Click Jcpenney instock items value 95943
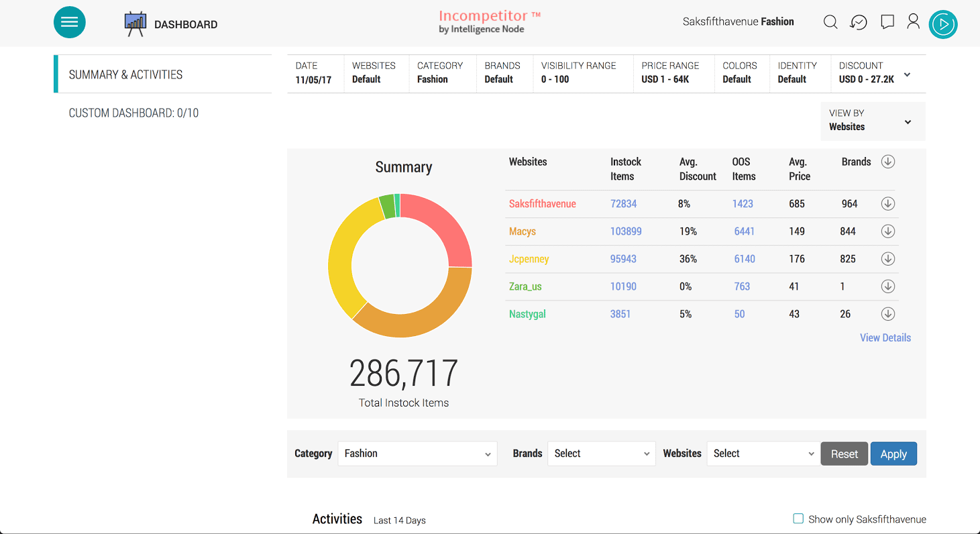This screenshot has width=980, height=534. (623, 259)
